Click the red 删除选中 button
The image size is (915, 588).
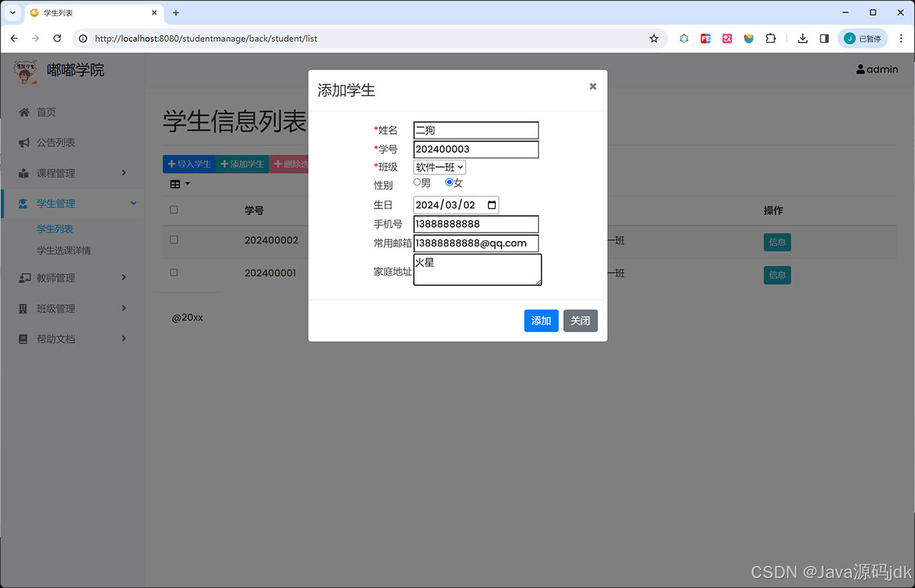pyautogui.click(x=289, y=164)
